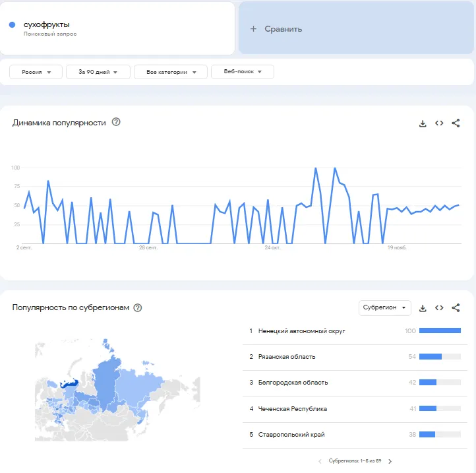
Task: Go to previous page of subregions
Action: pyautogui.click(x=320, y=461)
